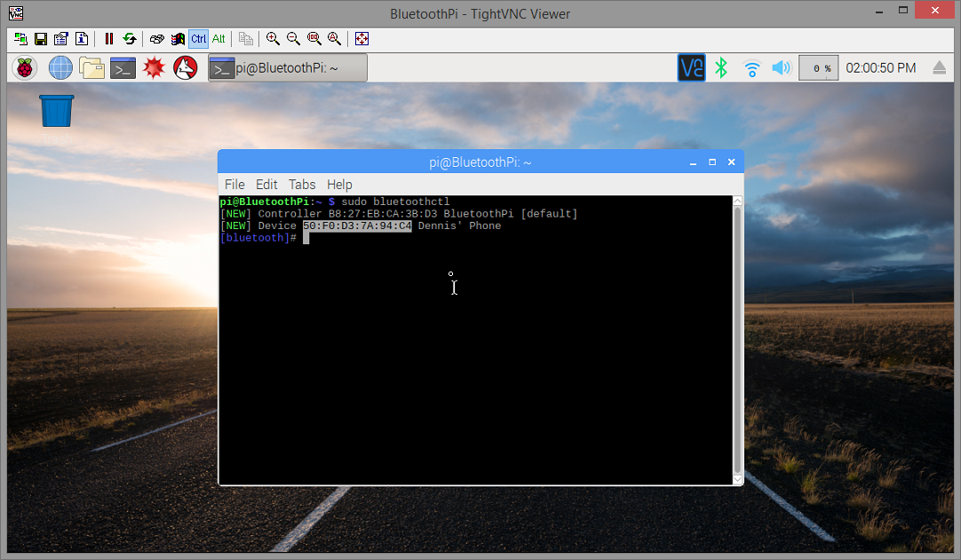Select the Trash icon on the desktop
Screen dimensions: 961x560
coord(56,111)
